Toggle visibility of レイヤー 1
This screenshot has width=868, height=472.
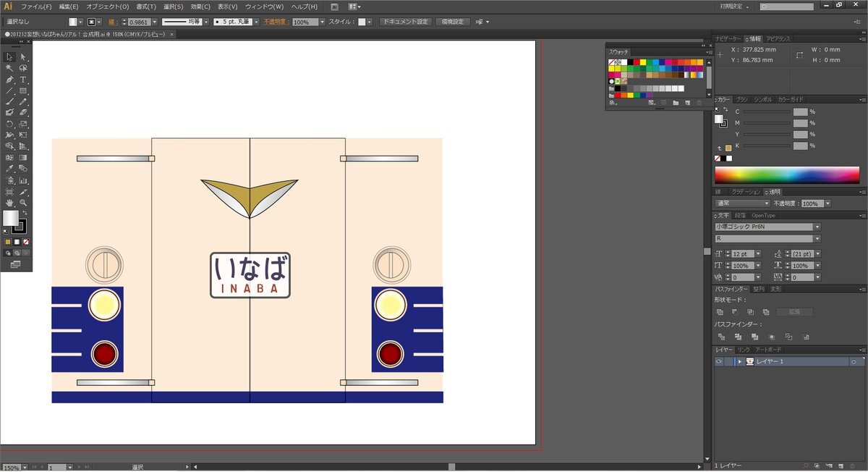[719, 361]
